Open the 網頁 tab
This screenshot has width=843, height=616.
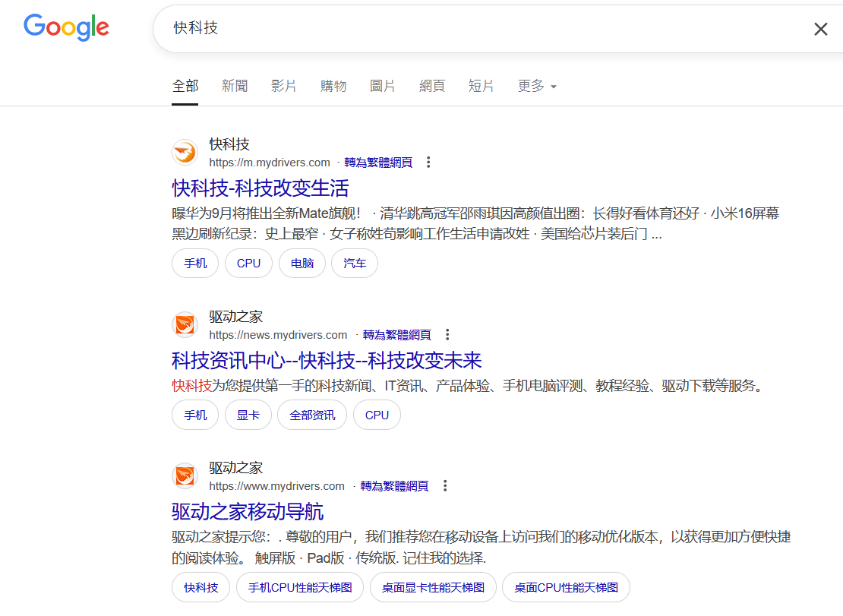[x=432, y=86]
